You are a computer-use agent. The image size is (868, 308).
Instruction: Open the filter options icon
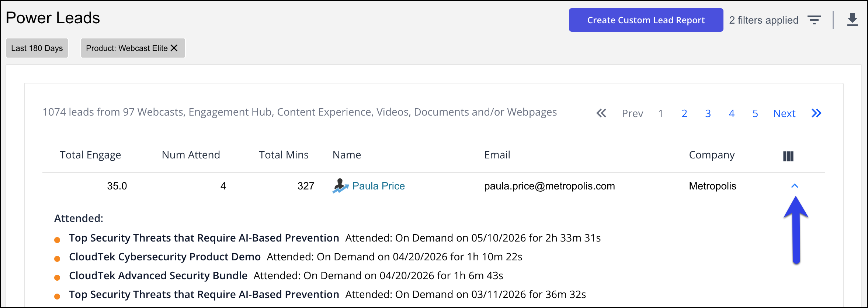(x=814, y=20)
